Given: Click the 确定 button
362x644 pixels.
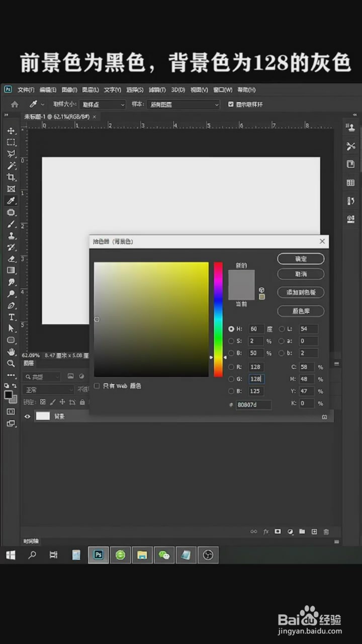Looking at the screenshot, I should pyautogui.click(x=301, y=259).
